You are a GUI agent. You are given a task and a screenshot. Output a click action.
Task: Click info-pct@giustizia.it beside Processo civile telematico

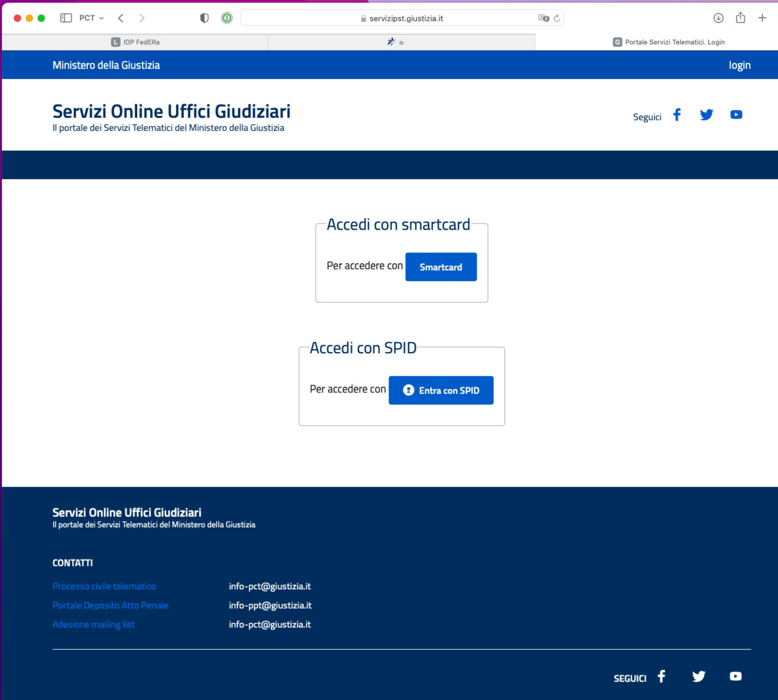270,586
